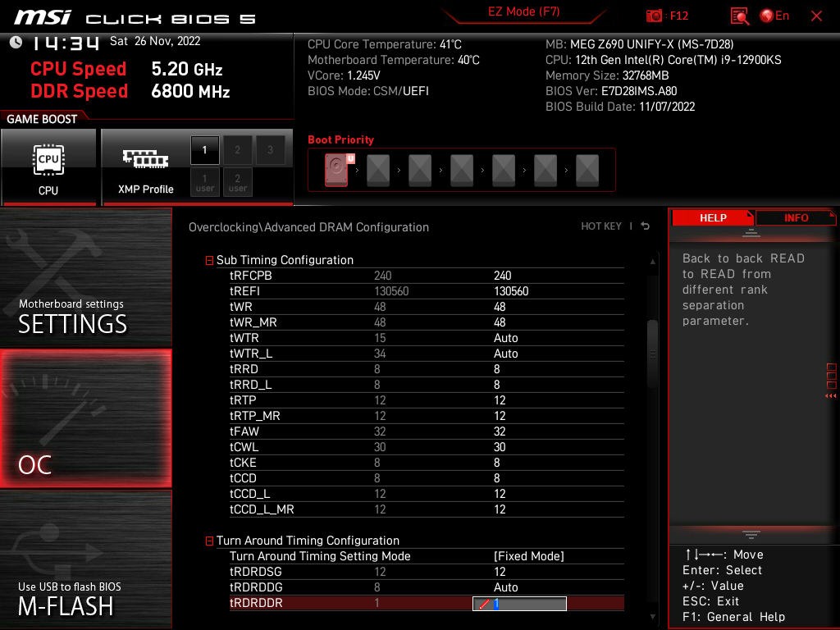
Task: Open the BIOS search magnifier icon
Action: 740,16
